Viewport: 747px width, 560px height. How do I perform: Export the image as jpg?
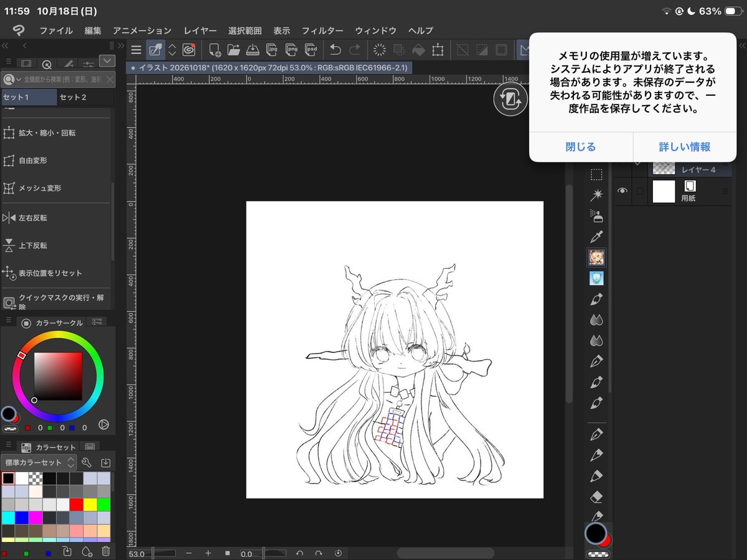(271, 50)
